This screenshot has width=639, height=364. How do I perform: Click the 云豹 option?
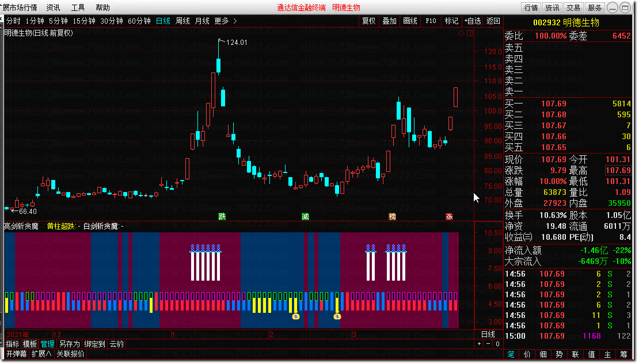[x=116, y=344]
